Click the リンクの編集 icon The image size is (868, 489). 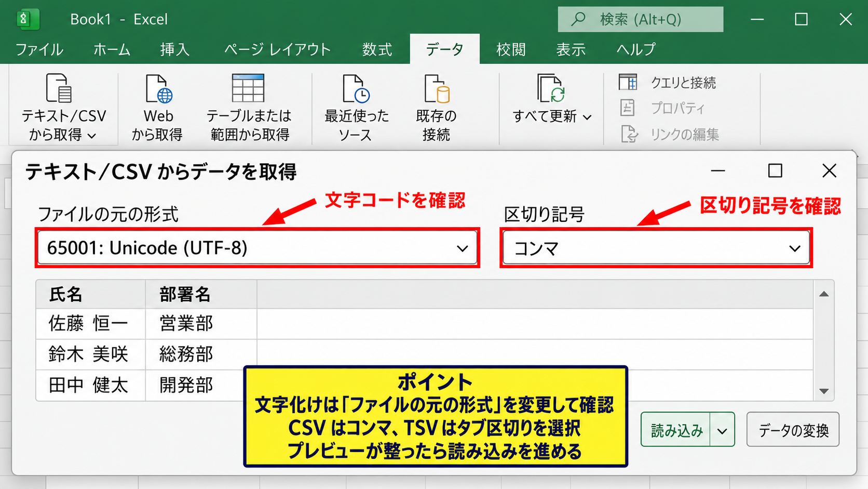coord(629,134)
